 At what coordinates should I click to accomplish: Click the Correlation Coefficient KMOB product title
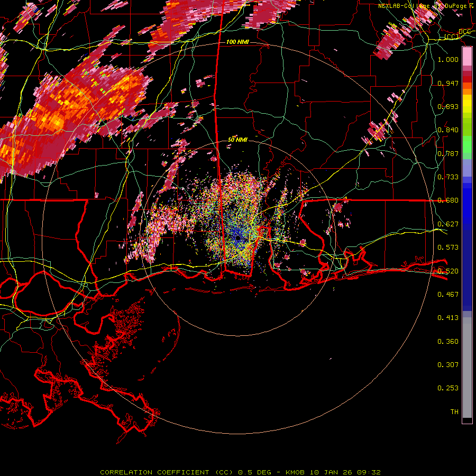click(x=240, y=472)
